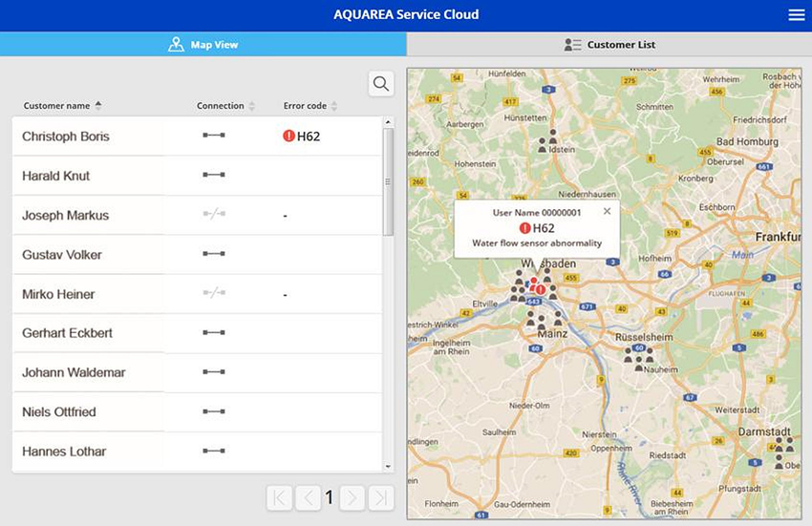812x526 pixels.
Task: Select customer Gustav Volker
Action: 198,255
